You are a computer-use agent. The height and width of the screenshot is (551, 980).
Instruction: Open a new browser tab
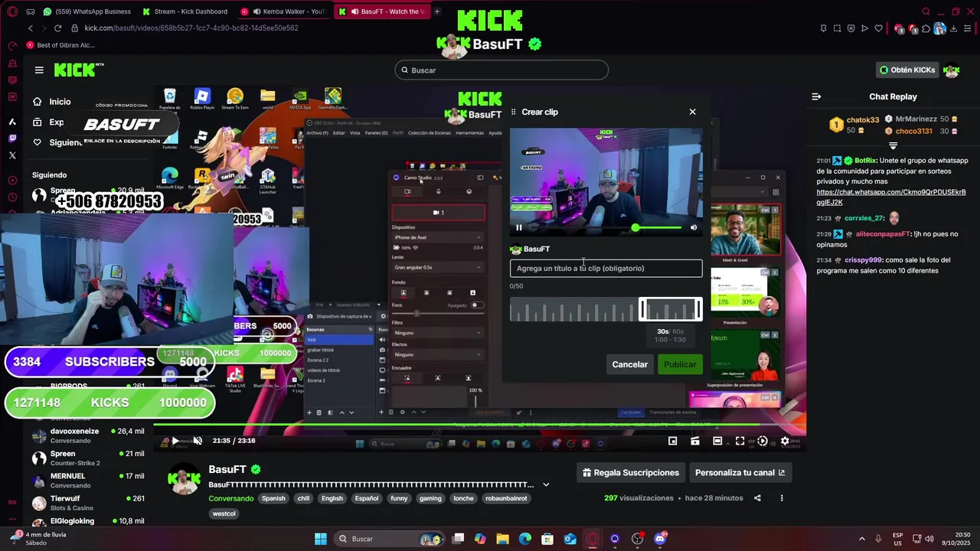coord(437,11)
